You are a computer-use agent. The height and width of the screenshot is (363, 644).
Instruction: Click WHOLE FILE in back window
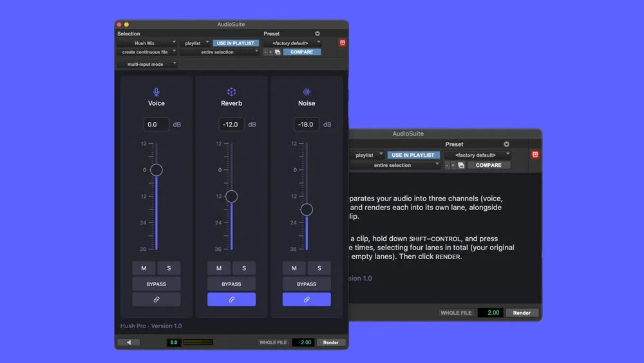click(456, 313)
